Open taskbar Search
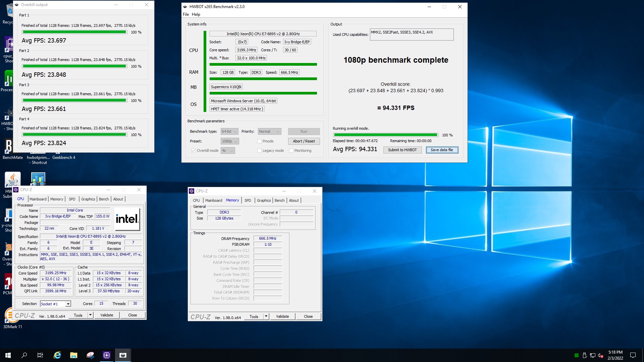This screenshot has width=644, height=362. coord(24,355)
